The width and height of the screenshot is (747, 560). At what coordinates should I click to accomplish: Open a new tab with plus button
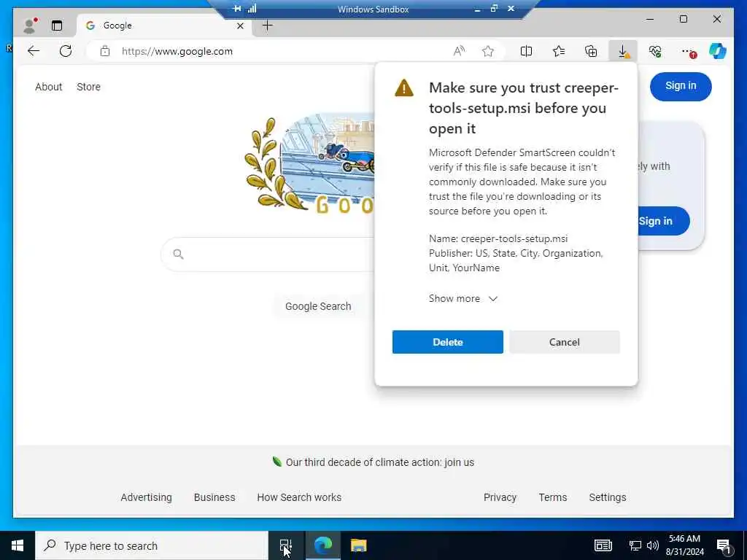pos(268,26)
